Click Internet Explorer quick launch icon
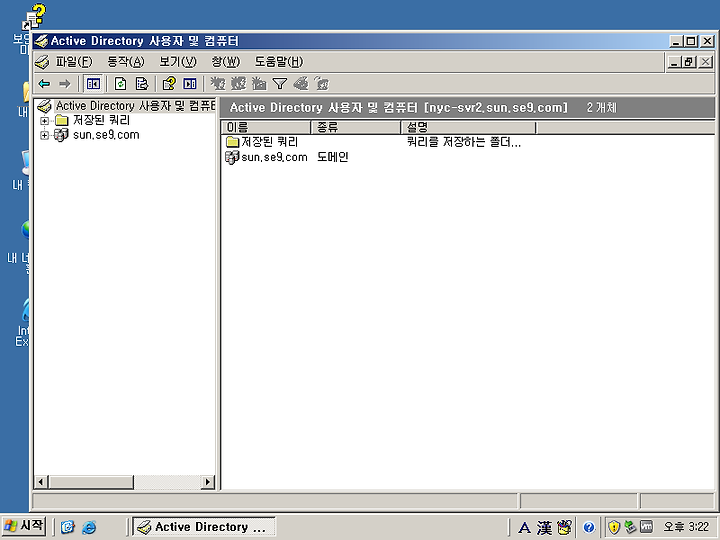The width and height of the screenshot is (720, 540). [x=89, y=527]
